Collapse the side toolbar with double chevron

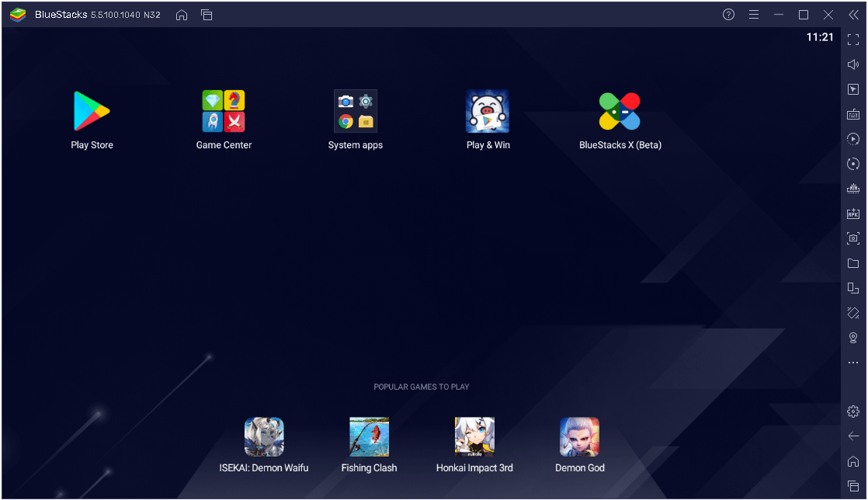pos(853,15)
